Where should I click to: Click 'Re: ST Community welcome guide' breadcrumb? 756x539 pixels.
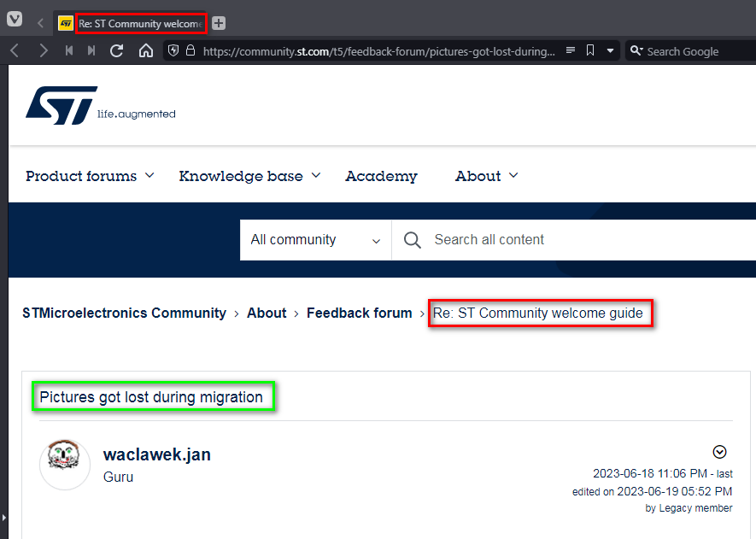(537, 313)
